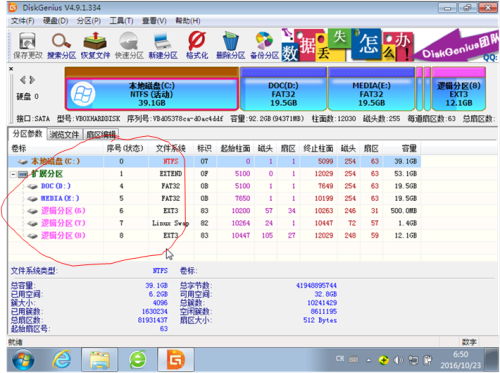Click the 卷标 column header
The width and height of the screenshot is (500, 373).
(56, 148)
